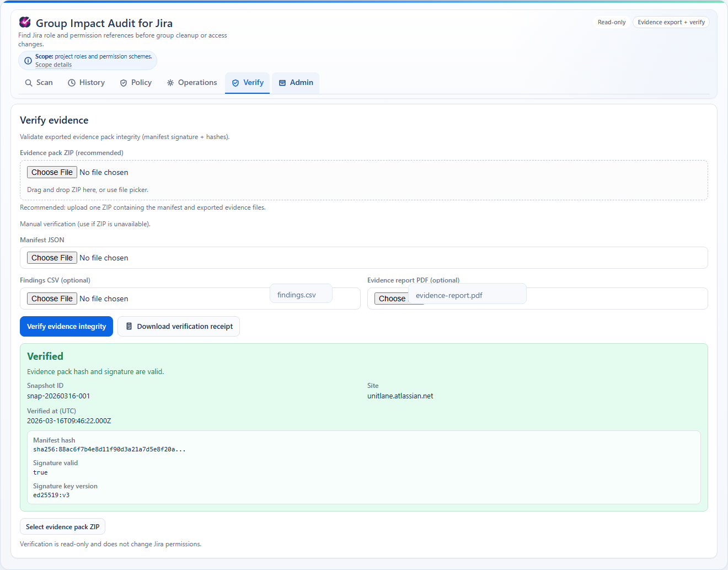Switch to the Operations tab
Viewport: 728px width, 570px height.
coord(192,83)
